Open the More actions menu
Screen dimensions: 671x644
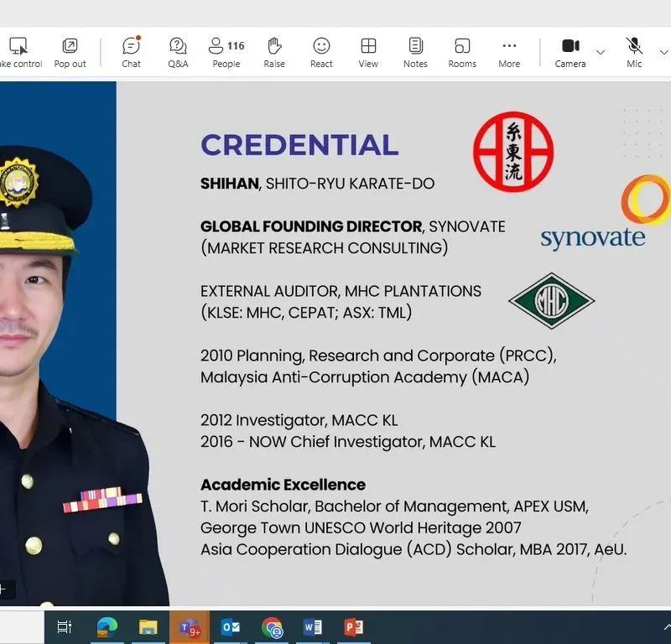click(509, 53)
